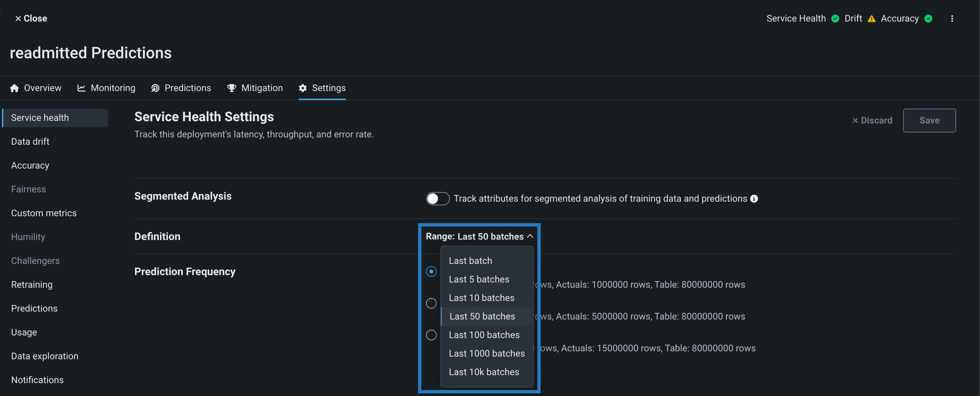Close the deployment panel with Close
The width and height of the screenshot is (980, 396).
(31, 18)
